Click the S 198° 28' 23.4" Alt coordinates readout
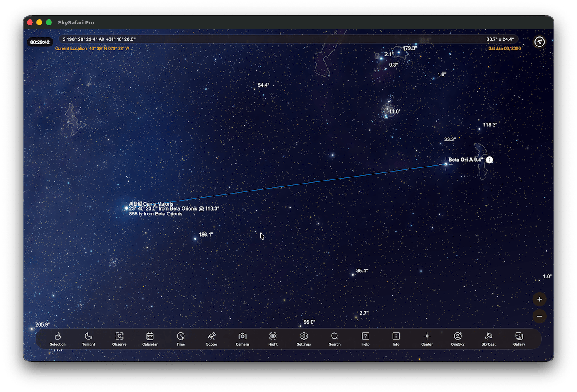This screenshot has height=392, width=577. click(x=99, y=39)
